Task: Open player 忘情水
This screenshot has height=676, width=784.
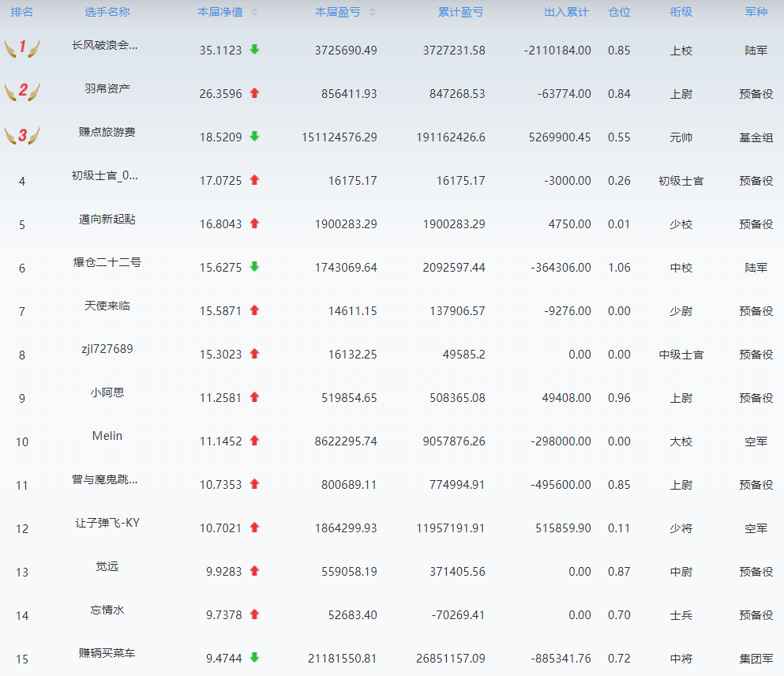Action: click(107, 610)
